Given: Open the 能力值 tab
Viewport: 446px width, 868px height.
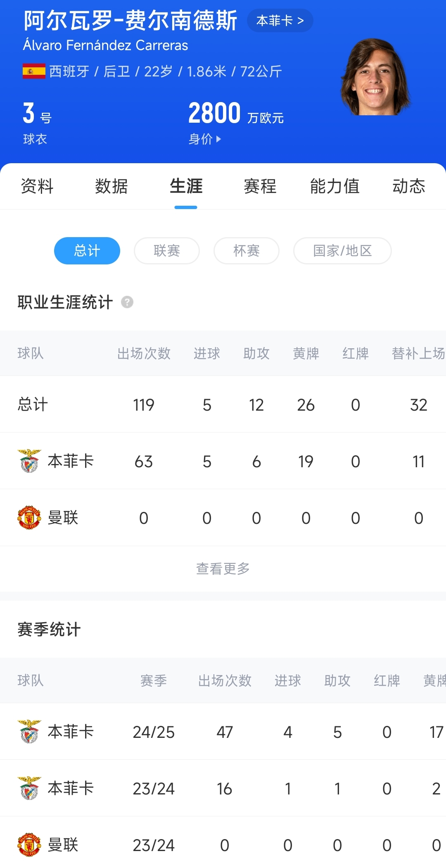Looking at the screenshot, I should pyautogui.click(x=334, y=186).
